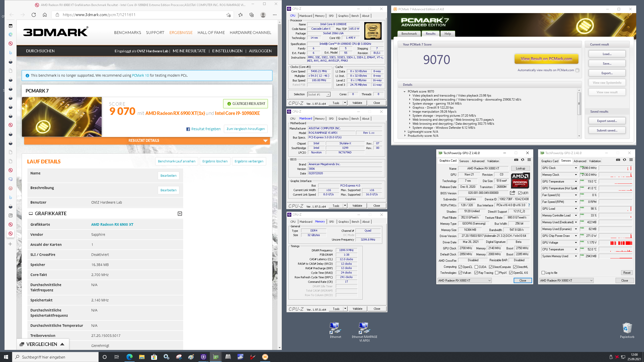Add page to favorites star icon
Image resolution: width=644 pixels, height=362 pixels.
(228, 15)
